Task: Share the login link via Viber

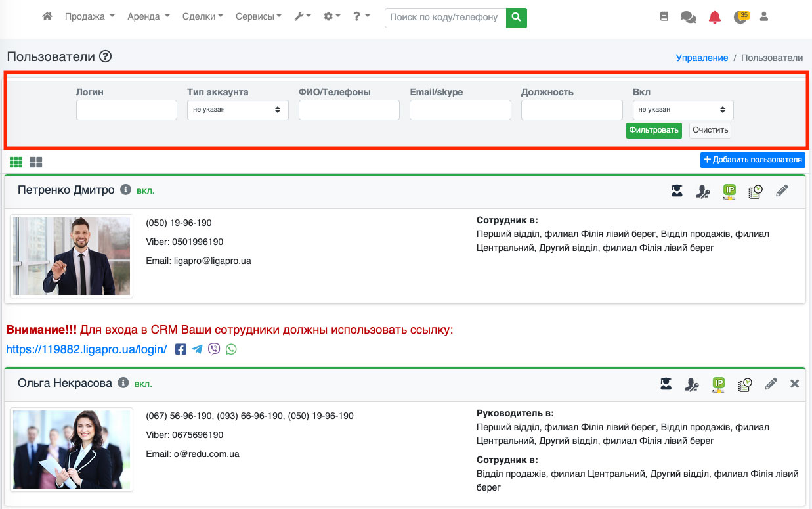Action: coord(214,349)
